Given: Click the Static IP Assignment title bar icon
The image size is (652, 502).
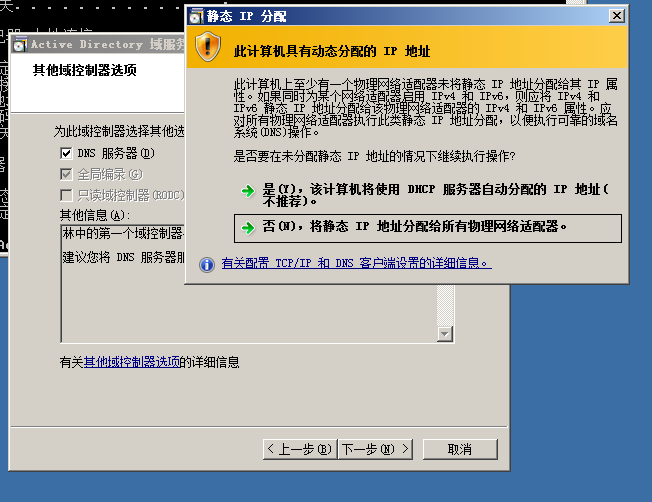Looking at the screenshot, I should 196,17.
